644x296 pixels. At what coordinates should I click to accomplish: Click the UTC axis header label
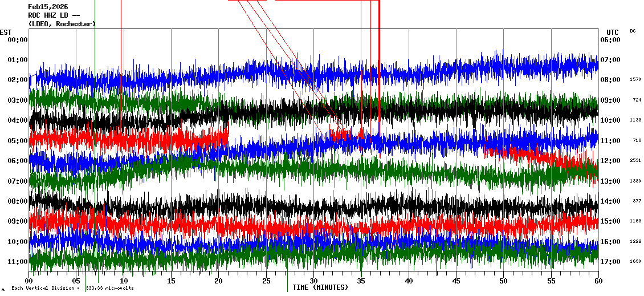[x=613, y=32]
